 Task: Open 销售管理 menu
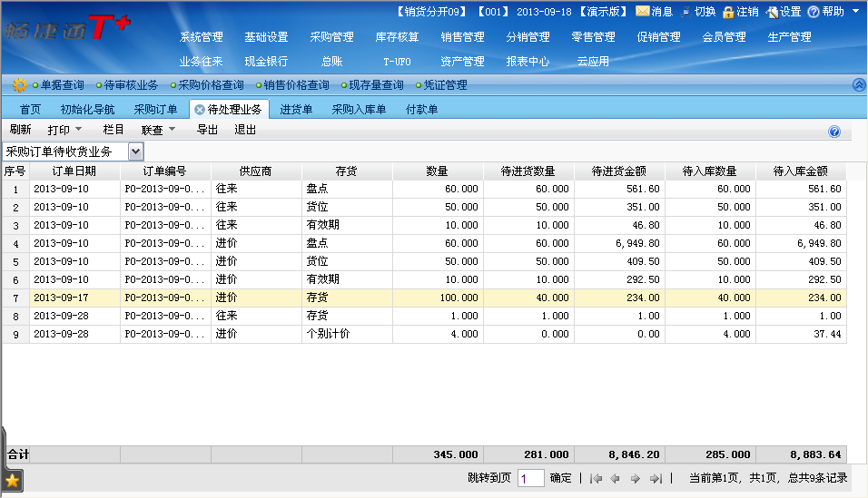tap(462, 37)
